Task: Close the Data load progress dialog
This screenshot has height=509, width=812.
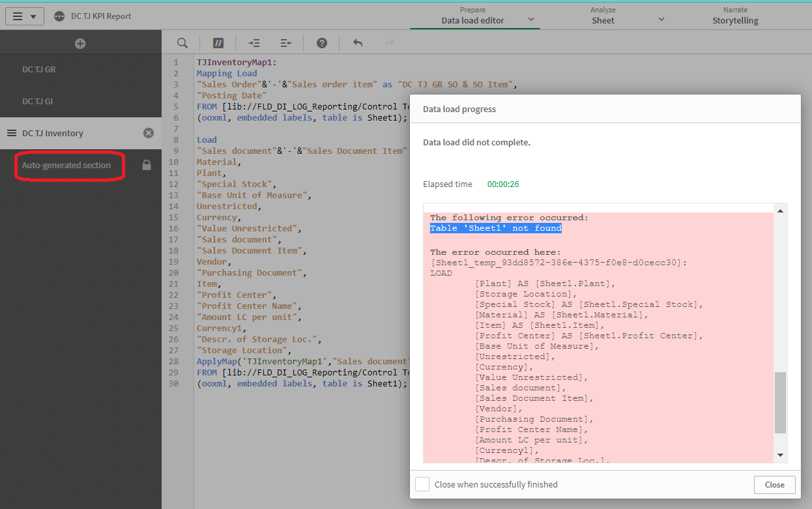Action: (774, 484)
